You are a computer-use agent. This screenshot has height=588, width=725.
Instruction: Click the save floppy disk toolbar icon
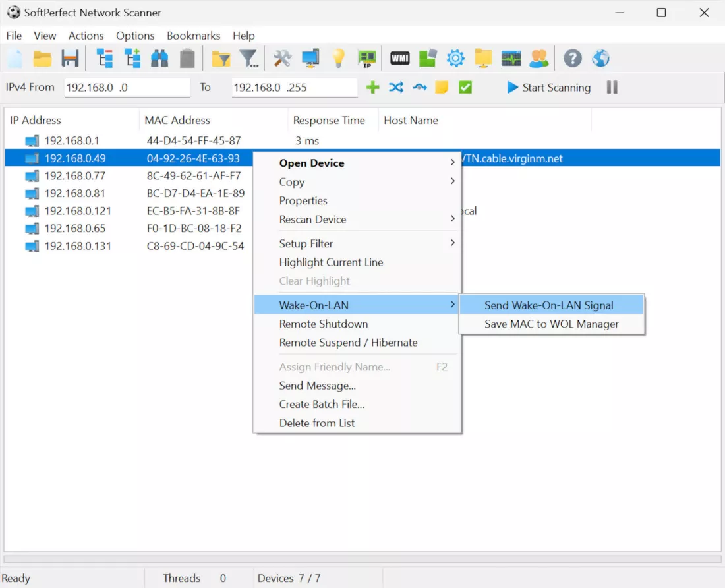pyautogui.click(x=70, y=59)
